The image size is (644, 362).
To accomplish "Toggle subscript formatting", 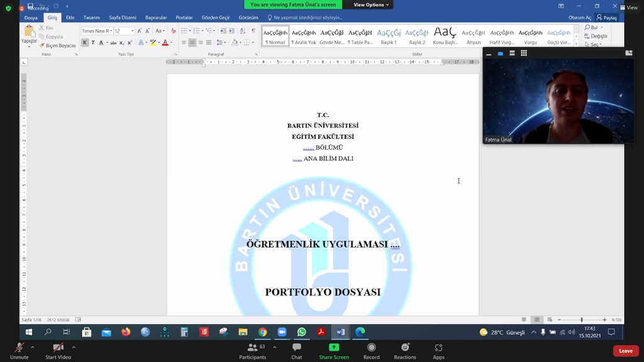I will click(121, 43).
